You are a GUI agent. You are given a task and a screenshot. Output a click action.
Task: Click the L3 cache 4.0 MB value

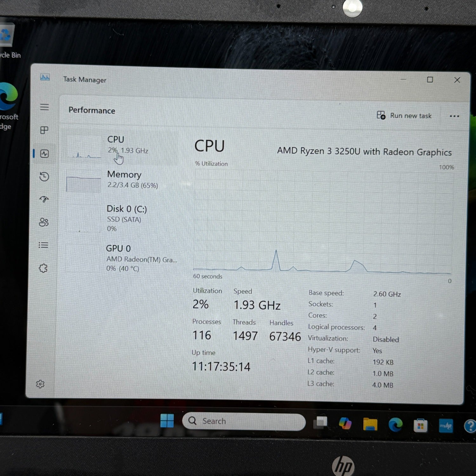coord(382,385)
